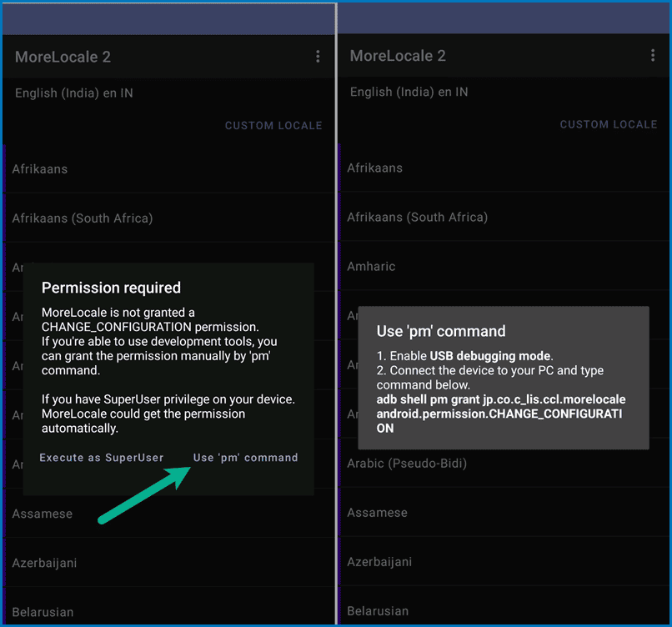
Task: Select Afrikaans (South Africa) in right screen
Action: [x=504, y=217]
